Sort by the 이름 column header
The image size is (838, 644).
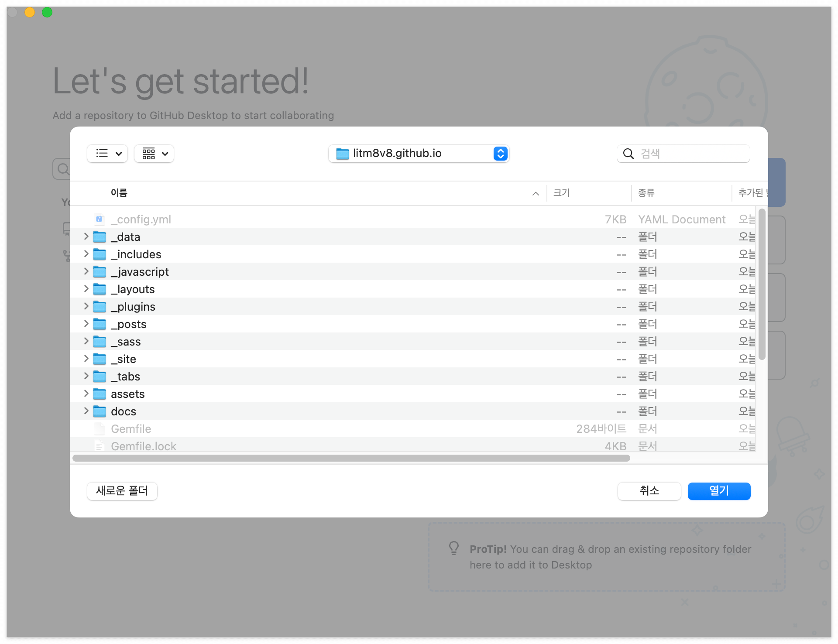[x=119, y=193]
